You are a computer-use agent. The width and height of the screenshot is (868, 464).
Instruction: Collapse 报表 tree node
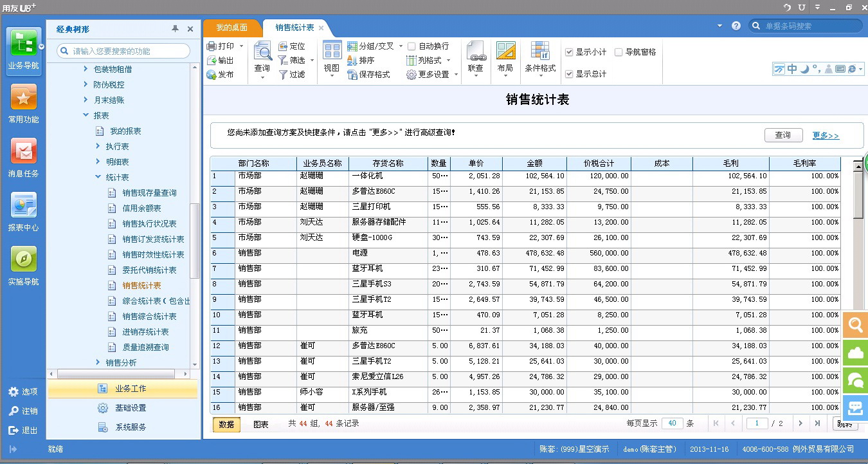coord(86,115)
